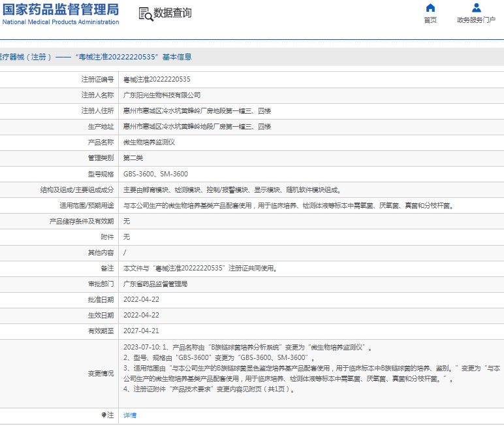Viewport: 504px width, 426px height.
Task: Select model value GBS-3600、SM-3600
Action: [155, 174]
